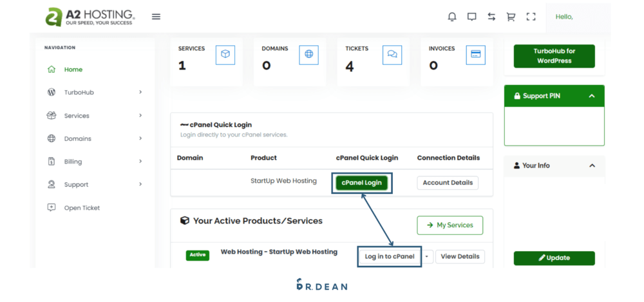Open dropdown arrow beside Log in to cPanel
Screen dimensions: 644x302
pyautogui.click(x=427, y=256)
